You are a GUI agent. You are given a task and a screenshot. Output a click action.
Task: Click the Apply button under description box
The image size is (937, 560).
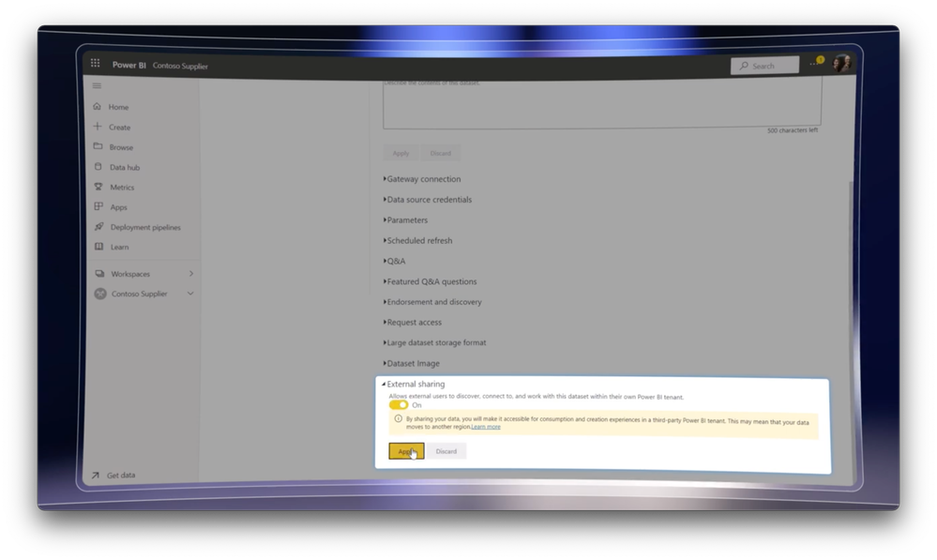400,153
